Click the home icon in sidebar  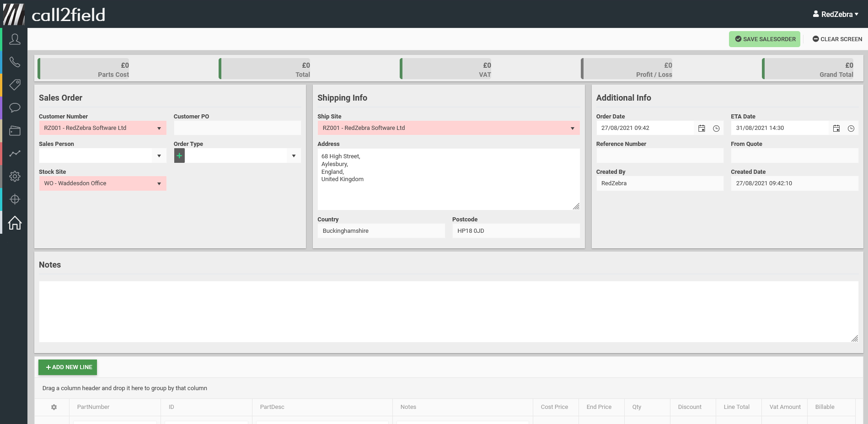click(15, 223)
